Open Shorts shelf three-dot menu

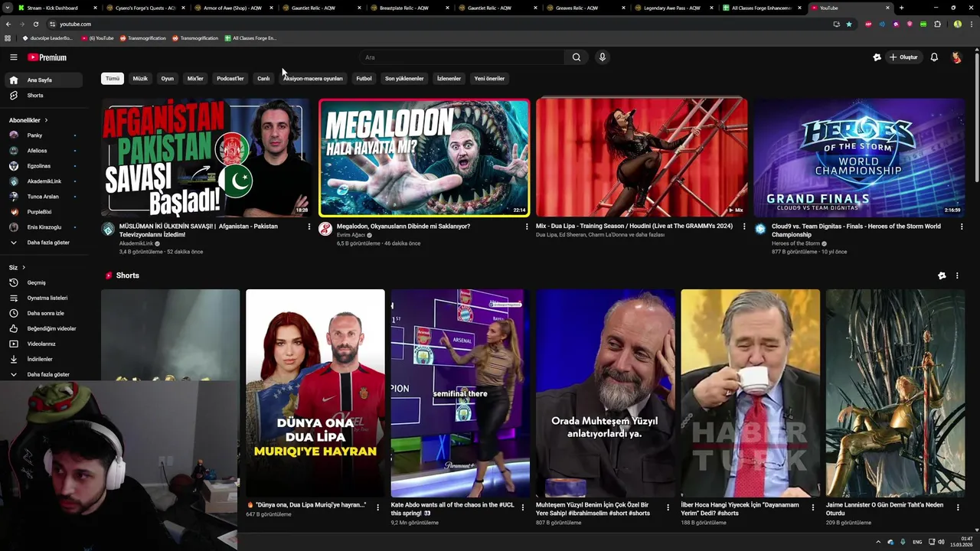tap(956, 275)
